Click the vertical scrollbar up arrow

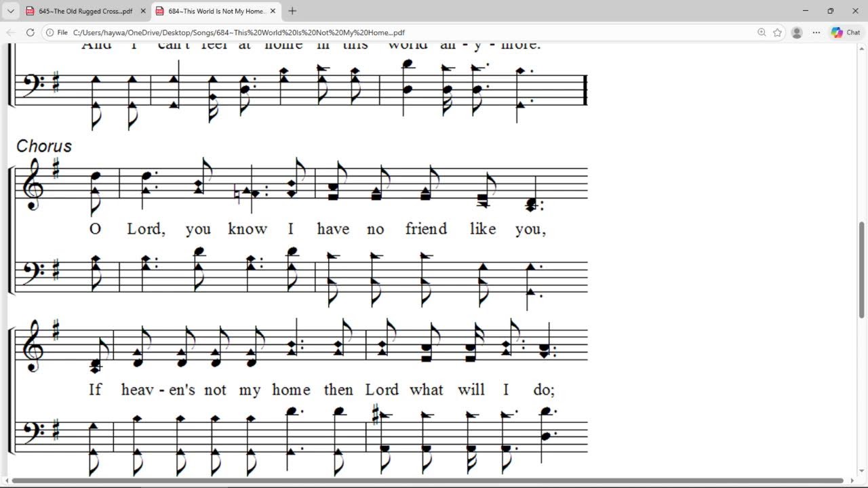point(862,47)
